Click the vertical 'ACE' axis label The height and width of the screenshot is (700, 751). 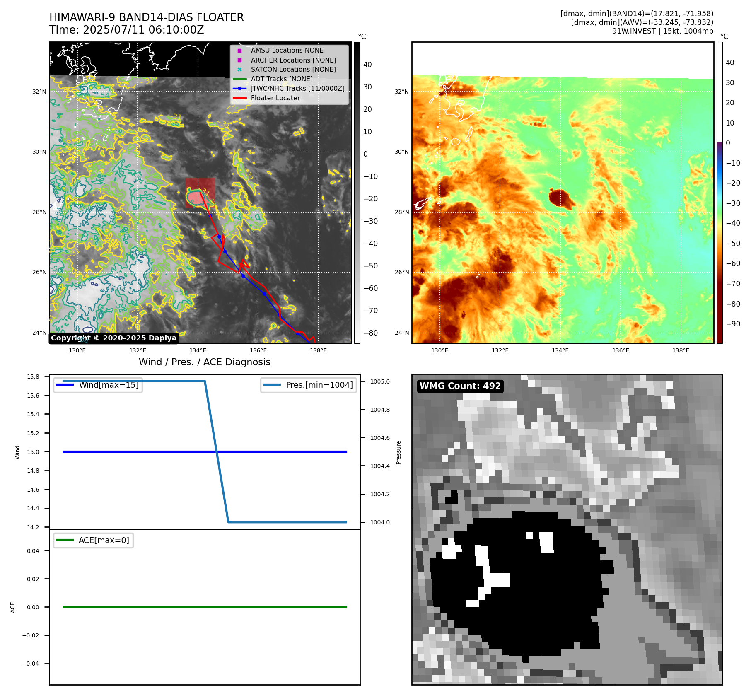(x=12, y=607)
